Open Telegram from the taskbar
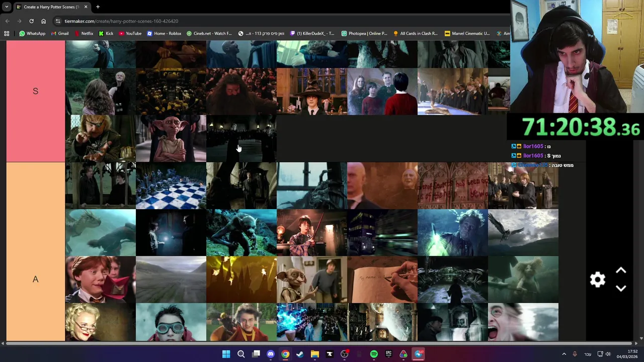Viewport: 644px width, 362px height. (x=419, y=354)
